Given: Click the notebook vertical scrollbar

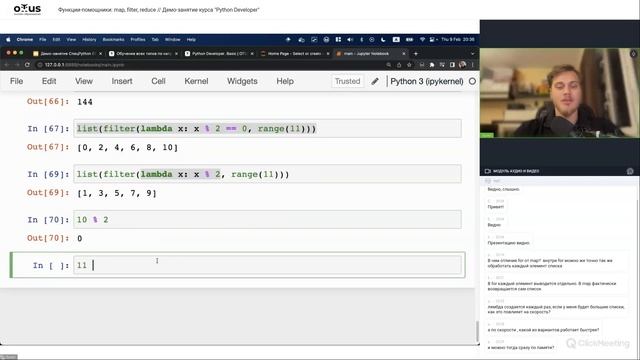Looking at the screenshot, I should 477,331.
